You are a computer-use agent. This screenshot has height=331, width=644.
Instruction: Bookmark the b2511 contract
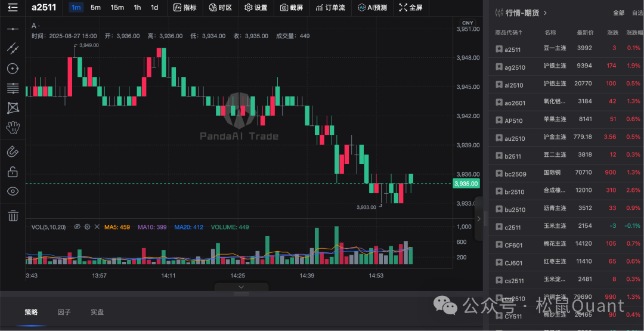(x=499, y=156)
